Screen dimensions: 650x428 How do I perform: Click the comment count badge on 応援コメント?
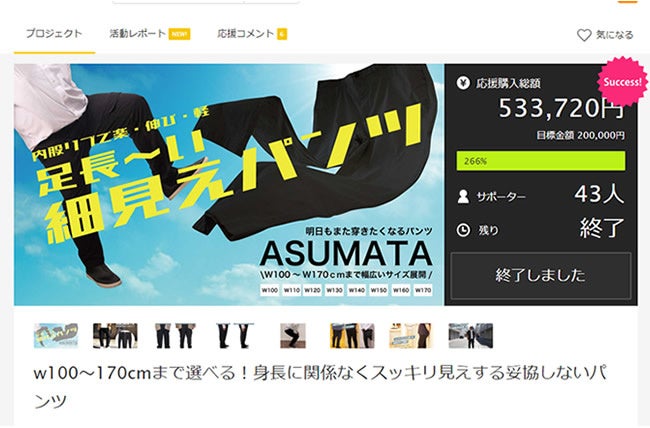(282, 34)
